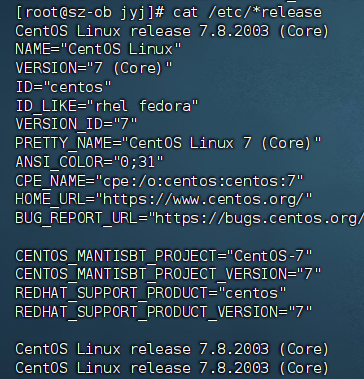The image size is (364, 379).
Task: Click the https://bugs.centos.org/ URL
Action: click(260, 218)
